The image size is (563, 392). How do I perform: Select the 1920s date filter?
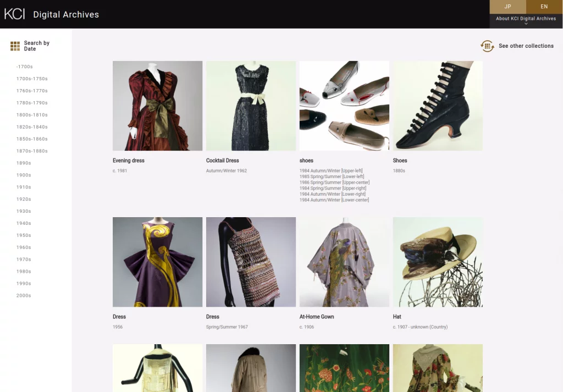[24, 200]
